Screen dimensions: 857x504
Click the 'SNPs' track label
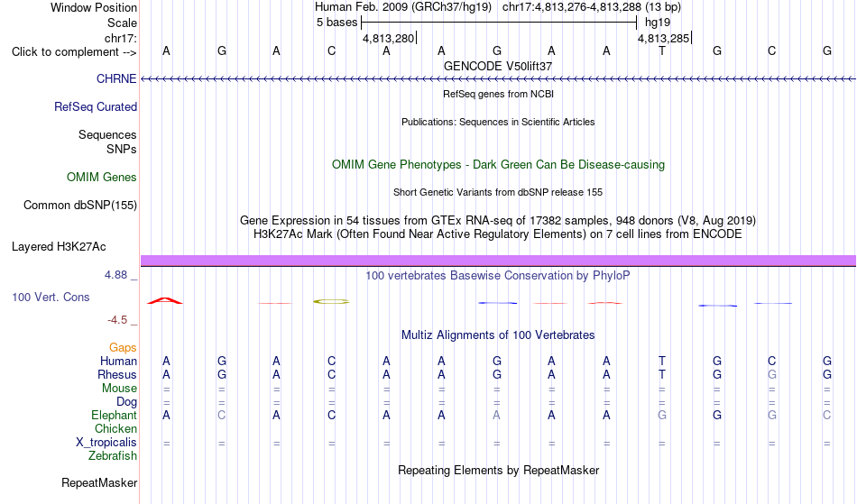tap(122, 149)
